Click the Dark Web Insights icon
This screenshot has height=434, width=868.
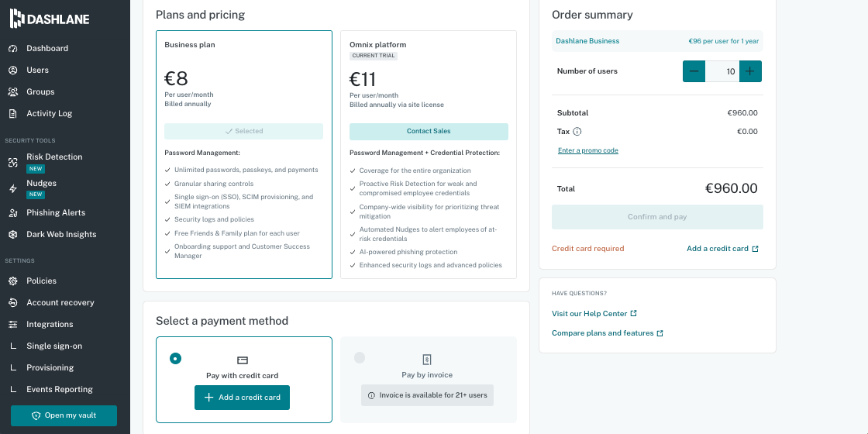click(x=13, y=235)
